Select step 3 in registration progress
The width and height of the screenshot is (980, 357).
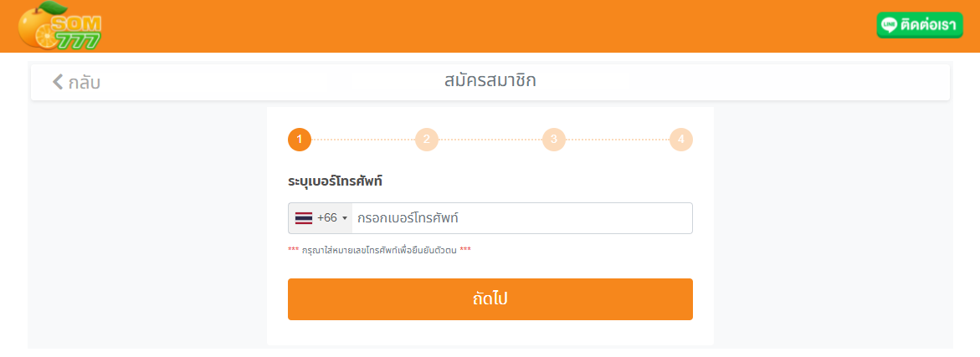pyautogui.click(x=554, y=140)
